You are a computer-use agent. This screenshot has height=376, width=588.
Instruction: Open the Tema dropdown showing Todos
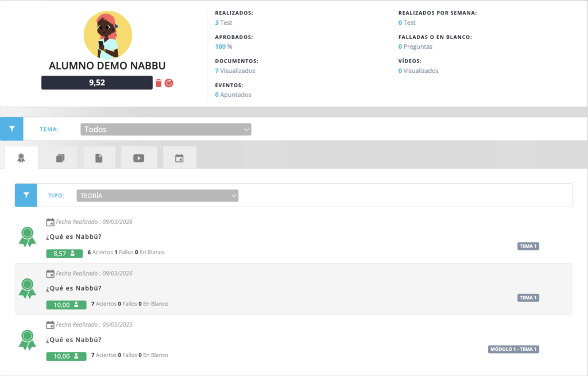[166, 130]
